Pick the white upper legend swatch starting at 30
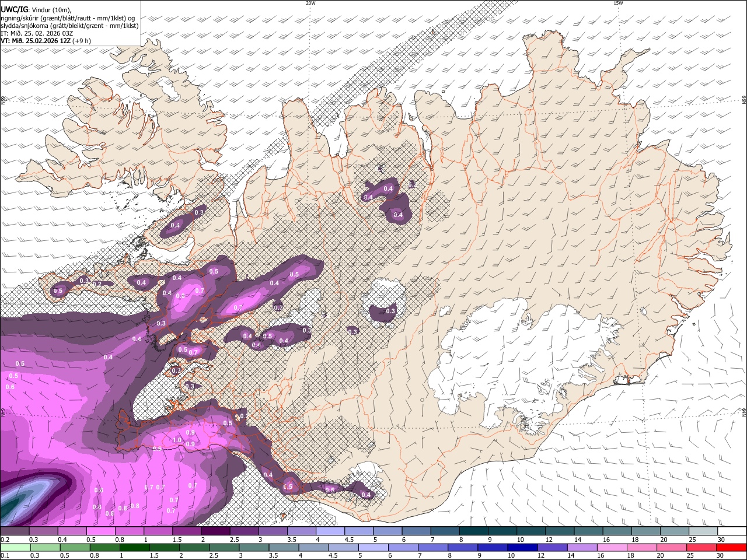This screenshot has width=747, height=560. pyautogui.click(x=732, y=531)
